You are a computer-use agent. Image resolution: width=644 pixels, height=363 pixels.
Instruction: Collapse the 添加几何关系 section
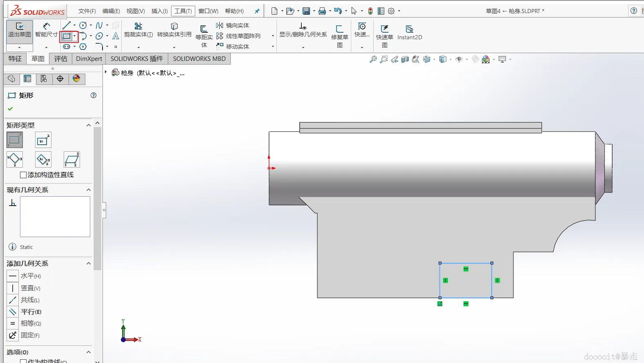88,264
